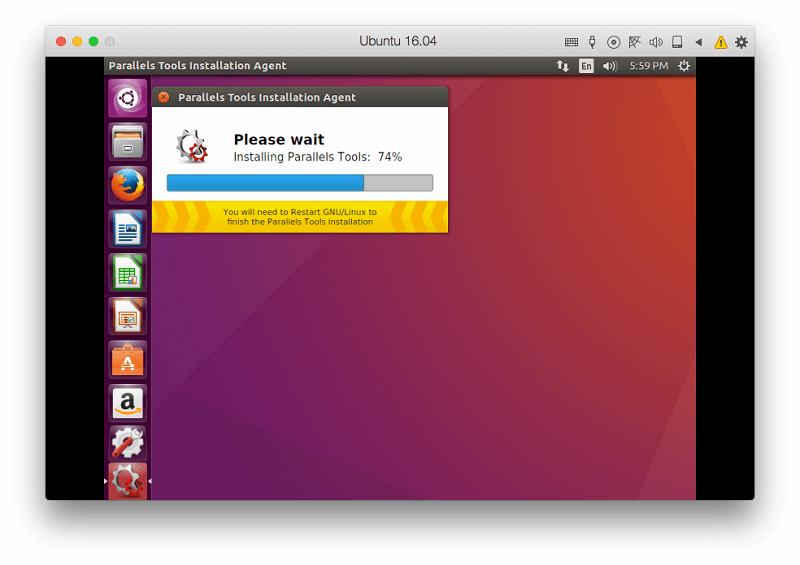Click the network sharing icon in Parallels toolbar
The width and height of the screenshot is (800, 565).
click(634, 42)
